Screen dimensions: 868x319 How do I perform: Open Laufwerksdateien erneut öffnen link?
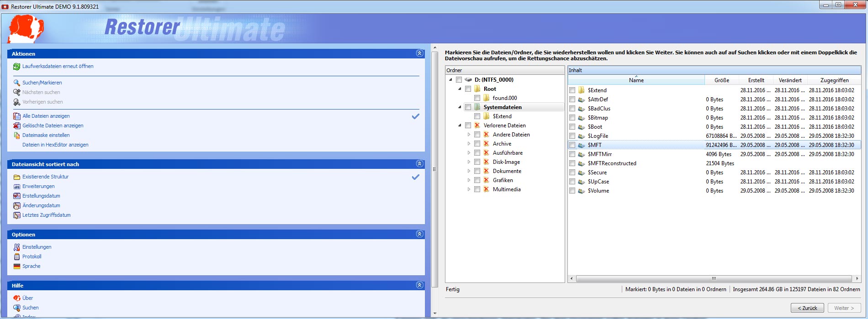click(x=58, y=67)
